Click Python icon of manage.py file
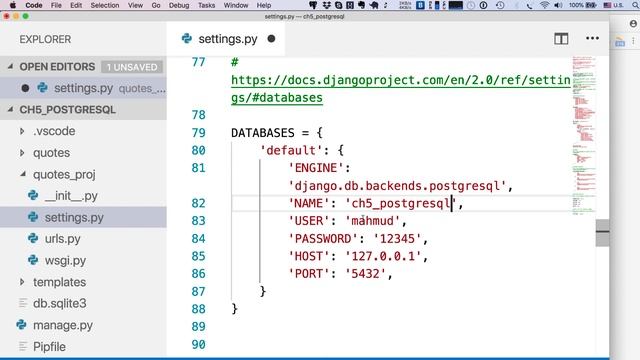 coord(22,325)
